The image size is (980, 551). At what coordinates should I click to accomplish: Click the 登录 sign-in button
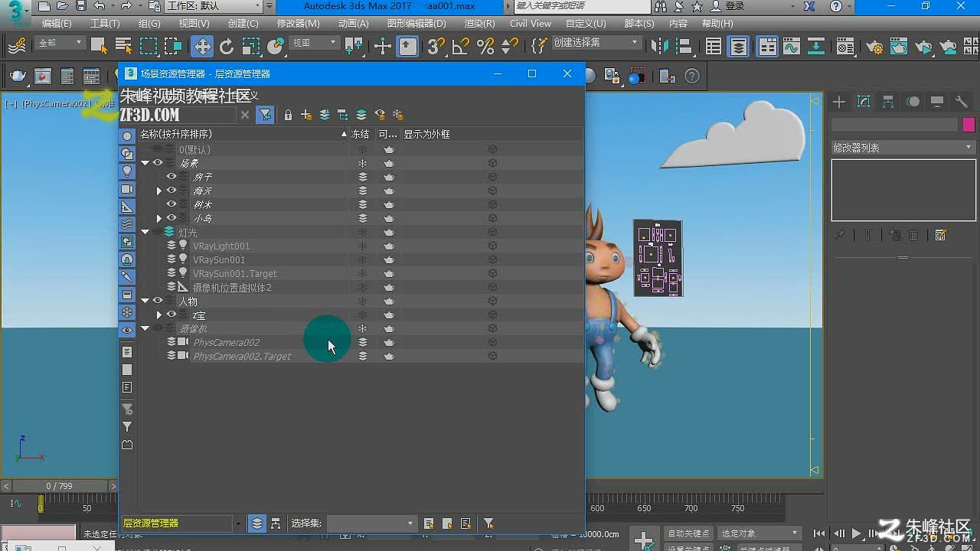tap(727, 6)
